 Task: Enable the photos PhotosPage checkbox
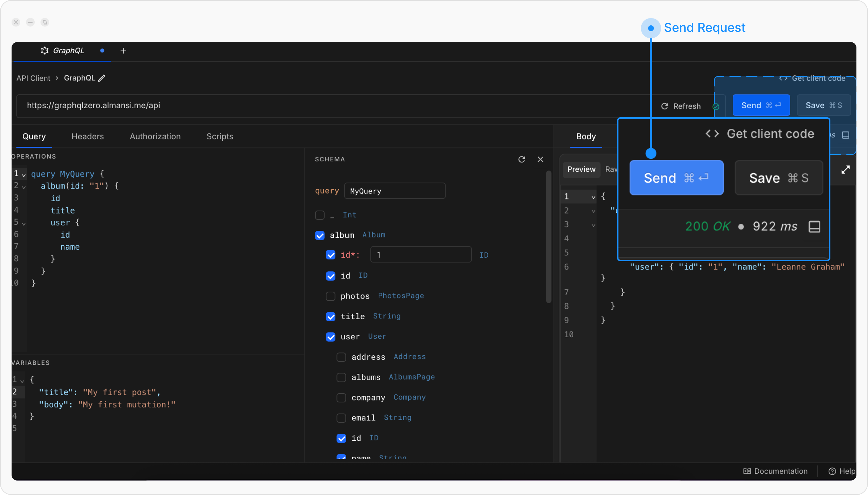(331, 296)
